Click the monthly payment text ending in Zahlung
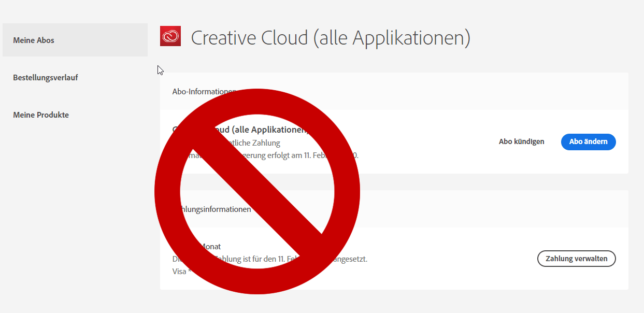The width and height of the screenshot is (644, 313). tap(259, 143)
